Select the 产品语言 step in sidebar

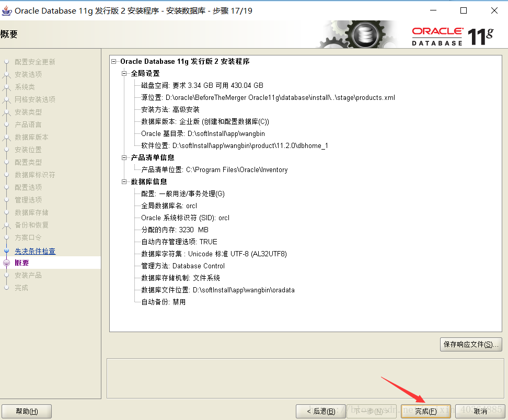pos(28,124)
